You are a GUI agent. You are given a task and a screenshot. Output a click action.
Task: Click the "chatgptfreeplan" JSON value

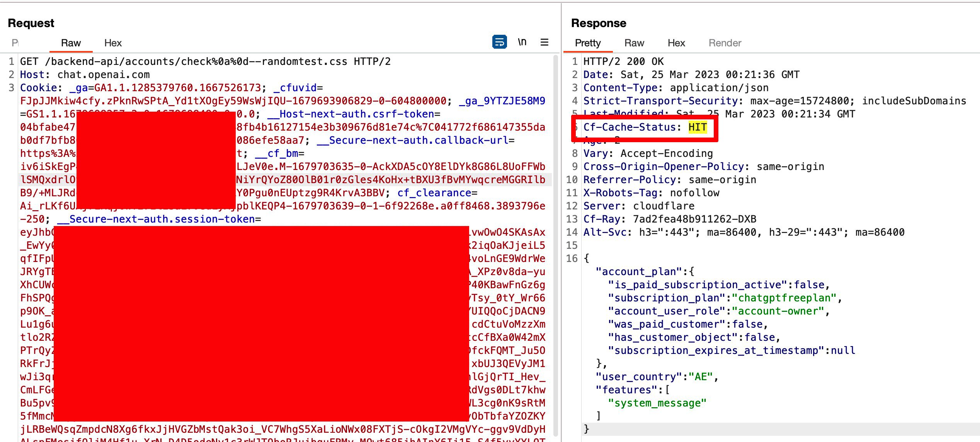click(784, 298)
